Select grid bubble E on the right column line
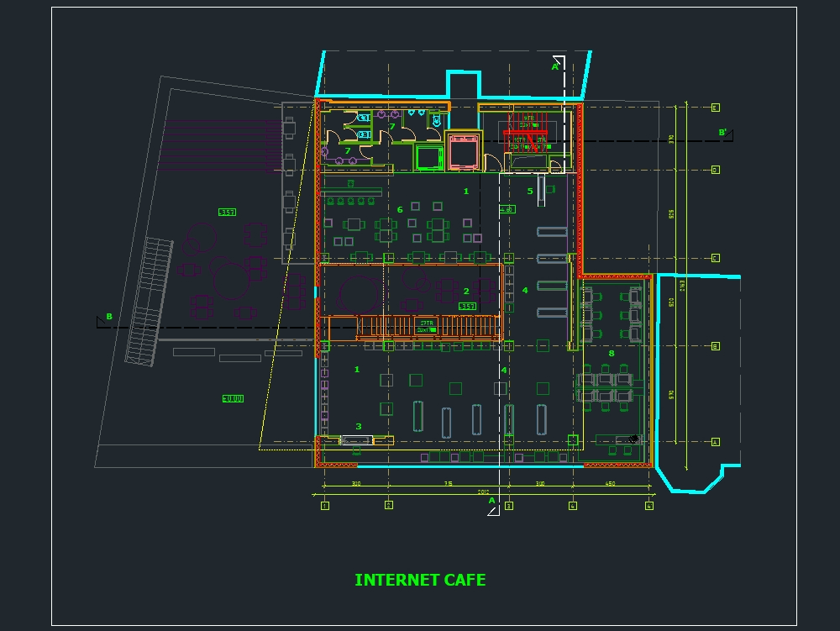Image resolution: width=840 pixels, height=631 pixels. [715, 108]
